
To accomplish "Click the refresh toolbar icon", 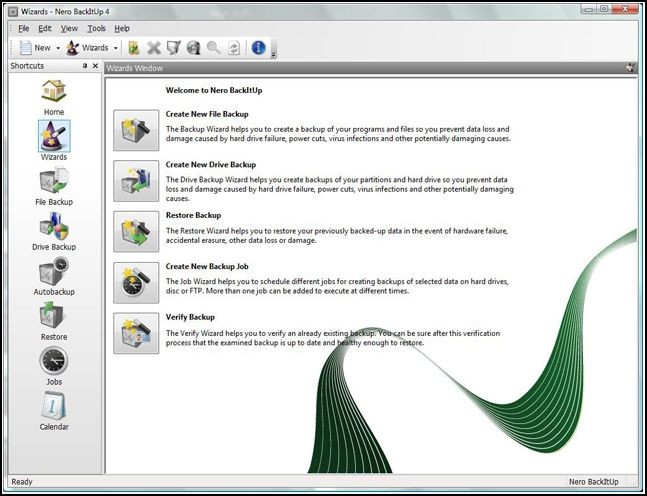I will [234, 48].
